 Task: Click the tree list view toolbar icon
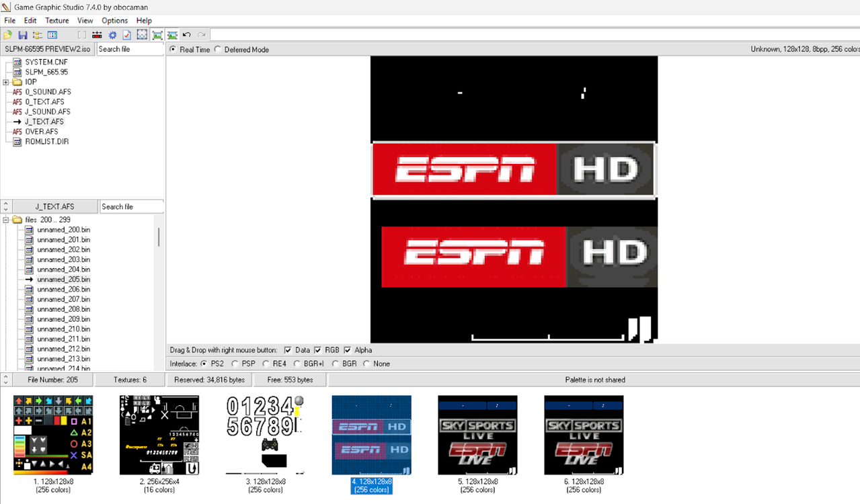[x=37, y=35]
